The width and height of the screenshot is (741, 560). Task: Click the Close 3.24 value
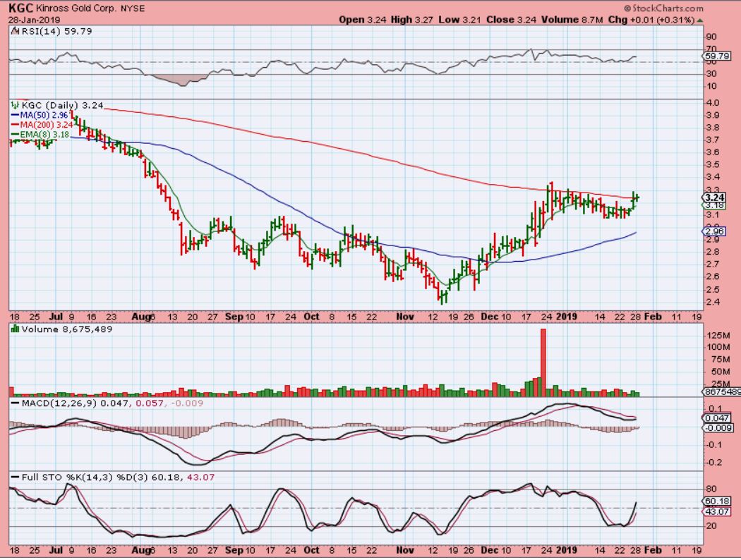point(512,20)
